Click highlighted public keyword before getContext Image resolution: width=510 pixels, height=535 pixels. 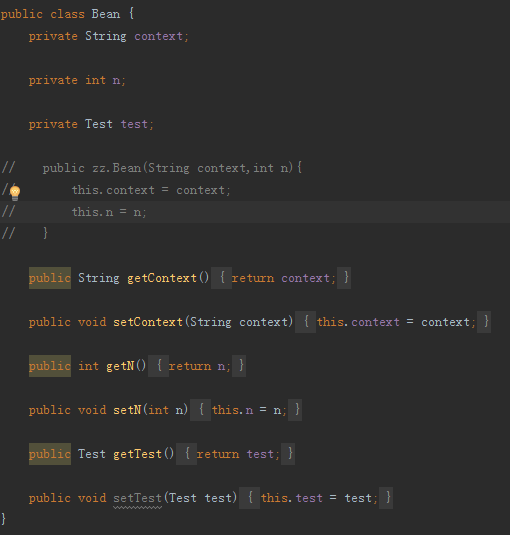(50, 278)
